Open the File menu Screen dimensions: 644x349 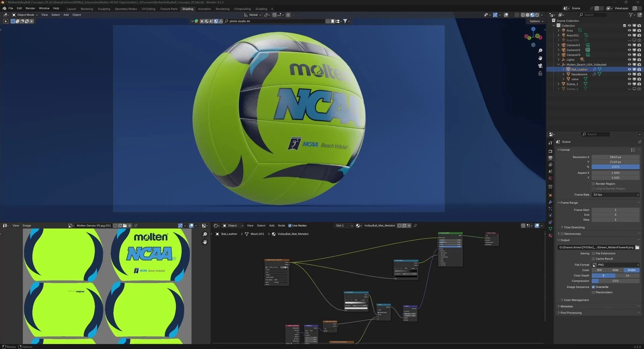pyautogui.click(x=11, y=8)
